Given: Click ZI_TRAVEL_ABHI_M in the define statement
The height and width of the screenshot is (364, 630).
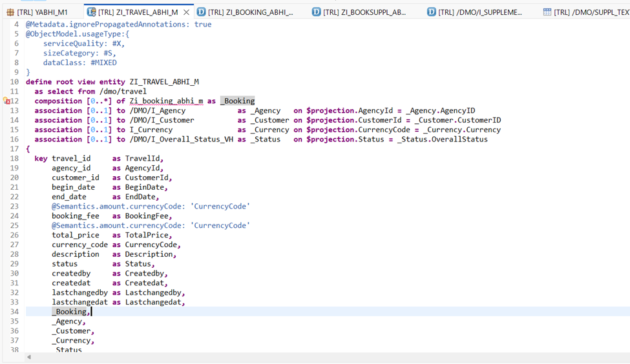Looking at the screenshot, I should coord(164,81).
